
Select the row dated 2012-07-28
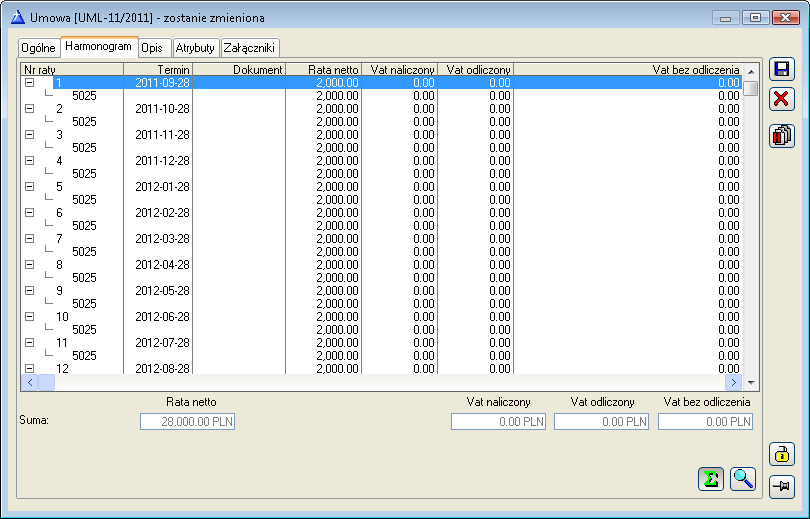(382, 342)
